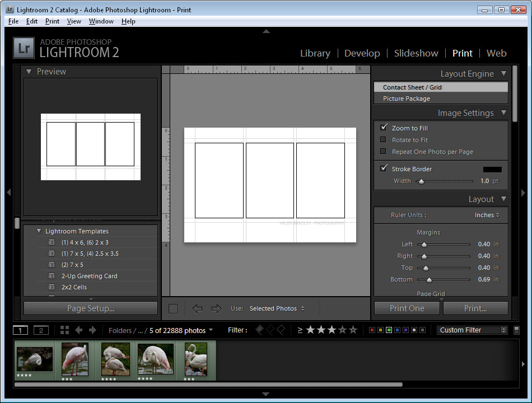
Task: Click the Page Setup... button
Action: (91, 308)
